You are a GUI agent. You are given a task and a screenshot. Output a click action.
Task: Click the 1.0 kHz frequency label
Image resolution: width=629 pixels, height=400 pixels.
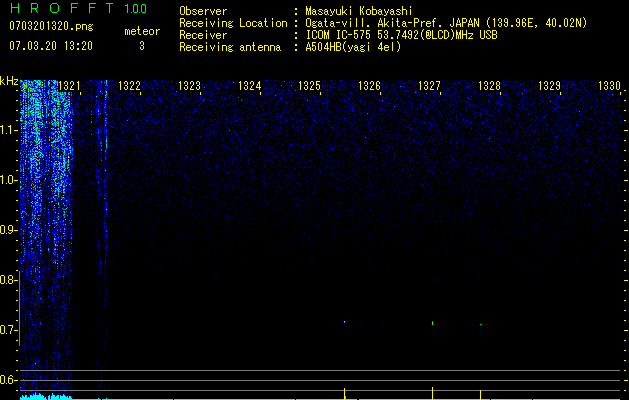coord(8,180)
